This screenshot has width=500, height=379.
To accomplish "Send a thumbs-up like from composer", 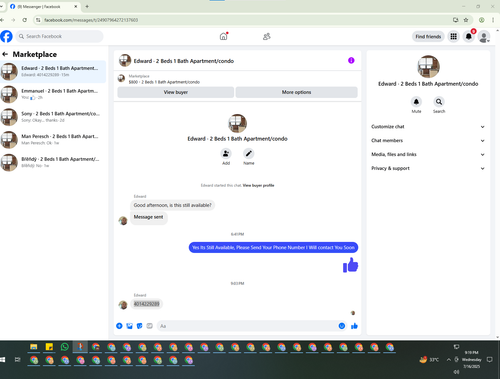I will point(354,326).
